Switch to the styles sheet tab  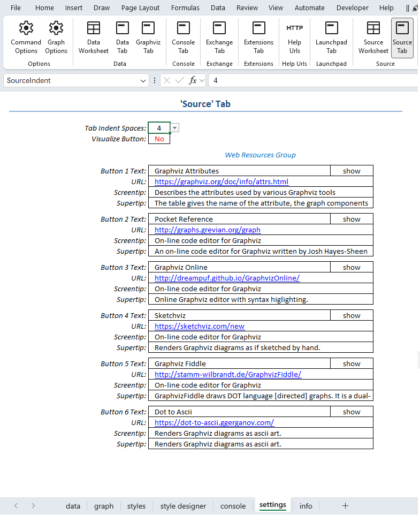[x=136, y=506]
